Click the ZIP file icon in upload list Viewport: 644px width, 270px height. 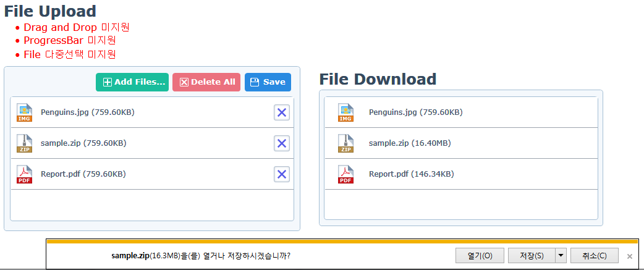click(25, 143)
